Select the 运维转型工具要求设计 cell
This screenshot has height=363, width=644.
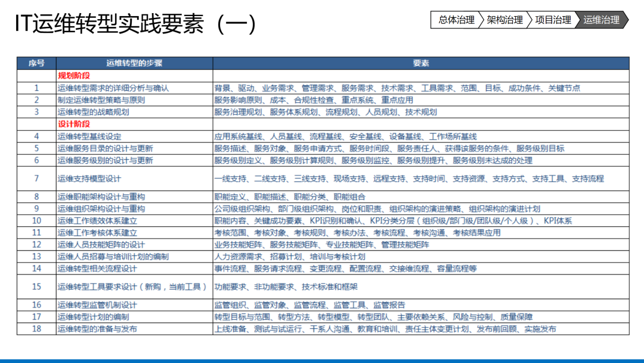[x=134, y=287]
